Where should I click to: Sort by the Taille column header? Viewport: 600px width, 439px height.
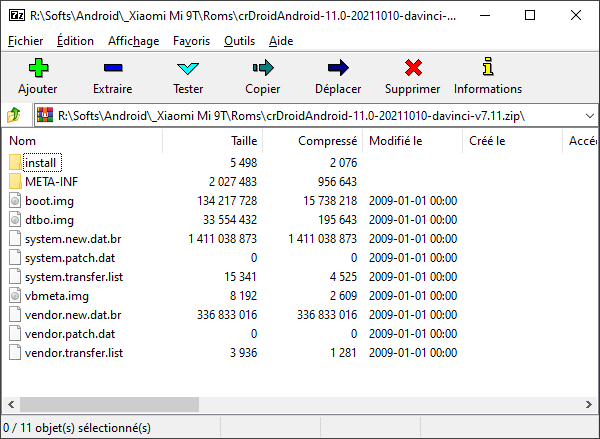(x=213, y=141)
